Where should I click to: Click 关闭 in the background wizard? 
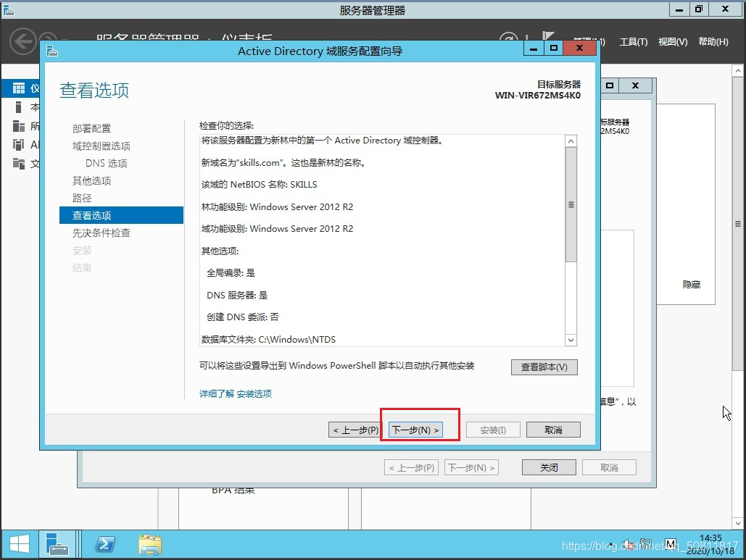click(549, 467)
